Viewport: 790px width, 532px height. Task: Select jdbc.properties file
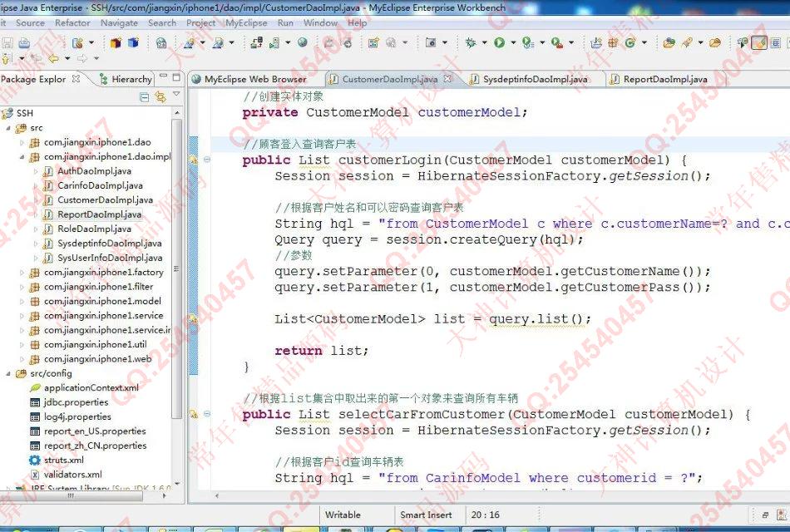(76, 402)
